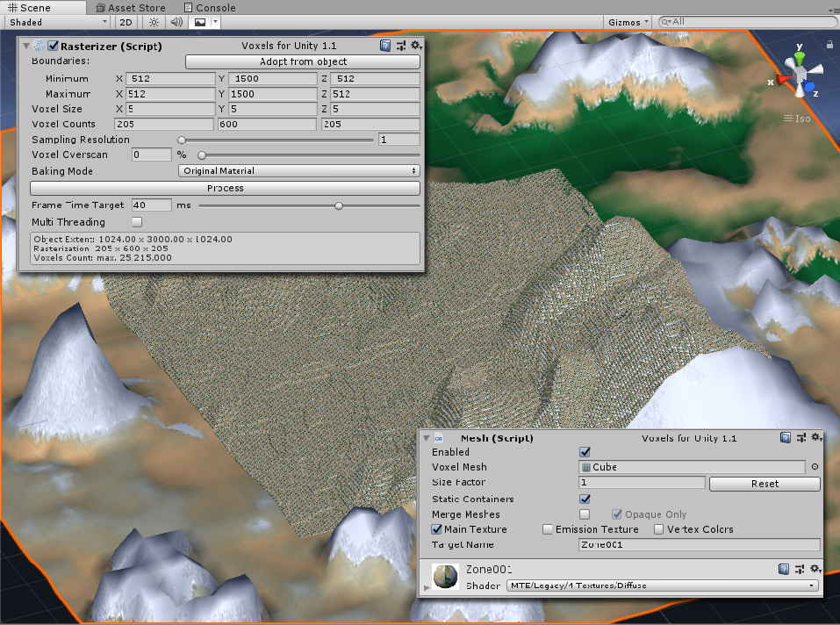Click the presets icon on the Rasterizer component
Viewport: 840px width, 625px height.
[x=399, y=46]
